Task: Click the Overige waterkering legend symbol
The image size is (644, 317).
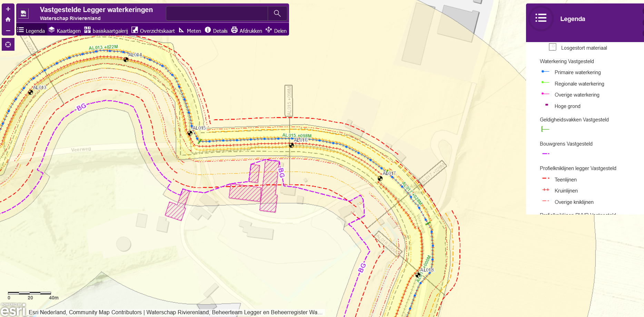Action: click(545, 94)
